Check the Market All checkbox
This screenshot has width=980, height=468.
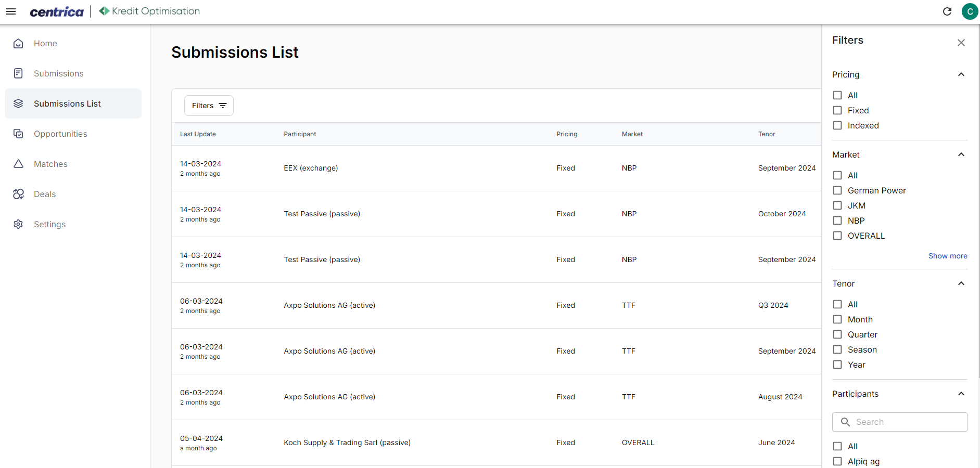click(837, 175)
